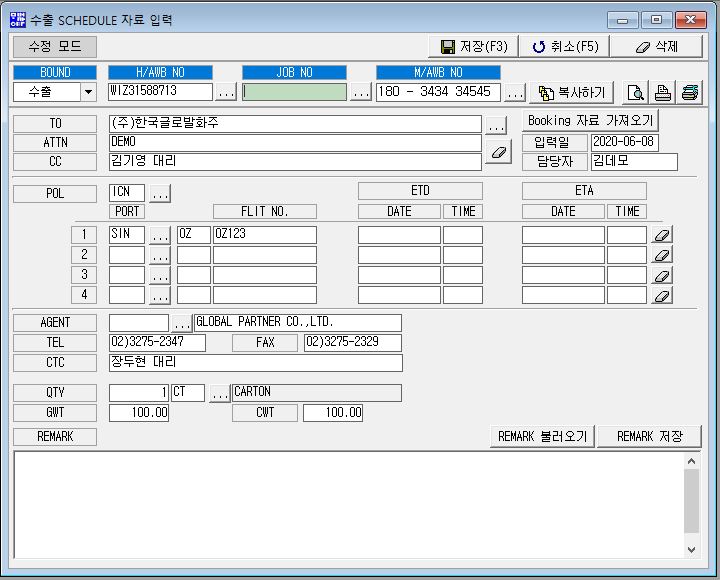This screenshot has height=580, width=720.
Task: Open AGENT lookup ellipsis button
Action: [x=181, y=323]
